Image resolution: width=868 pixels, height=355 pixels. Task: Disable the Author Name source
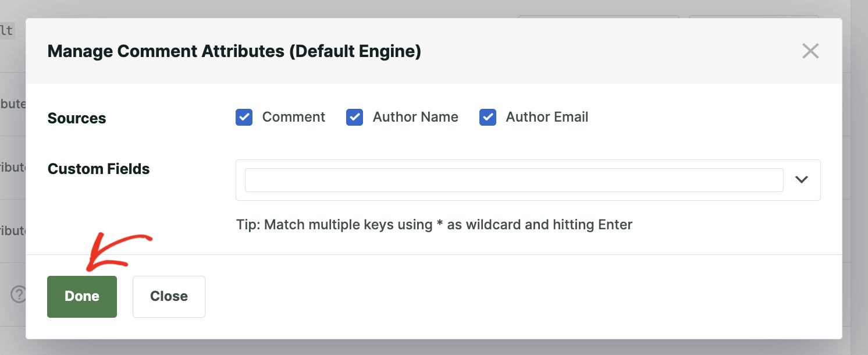click(354, 117)
